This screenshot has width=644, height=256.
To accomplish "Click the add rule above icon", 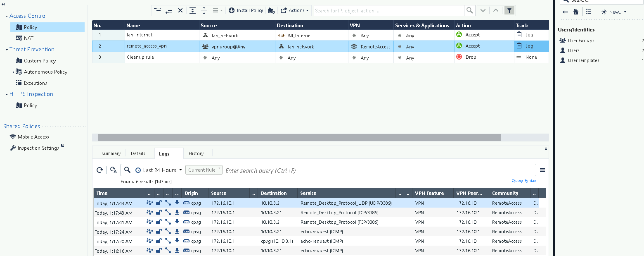I will point(157,10).
